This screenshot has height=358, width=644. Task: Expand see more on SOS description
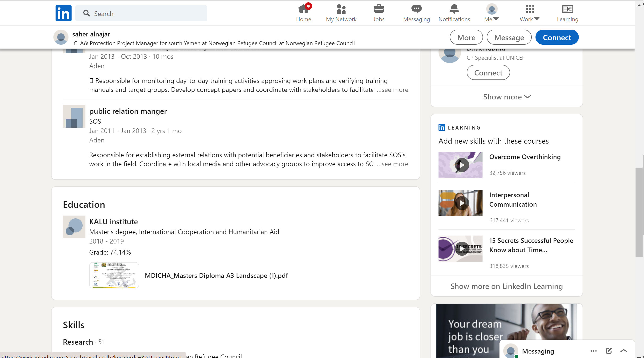tap(393, 164)
